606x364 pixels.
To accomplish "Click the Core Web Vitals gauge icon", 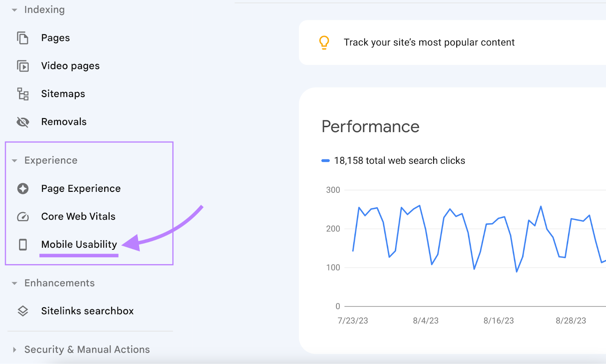I will 23,216.
